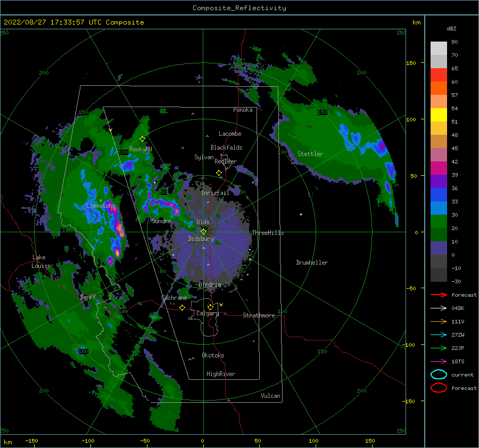This screenshot has width=479, height=448.
Task: Click the red forecast arrow in legend
Action: pyautogui.click(x=439, y=295)
